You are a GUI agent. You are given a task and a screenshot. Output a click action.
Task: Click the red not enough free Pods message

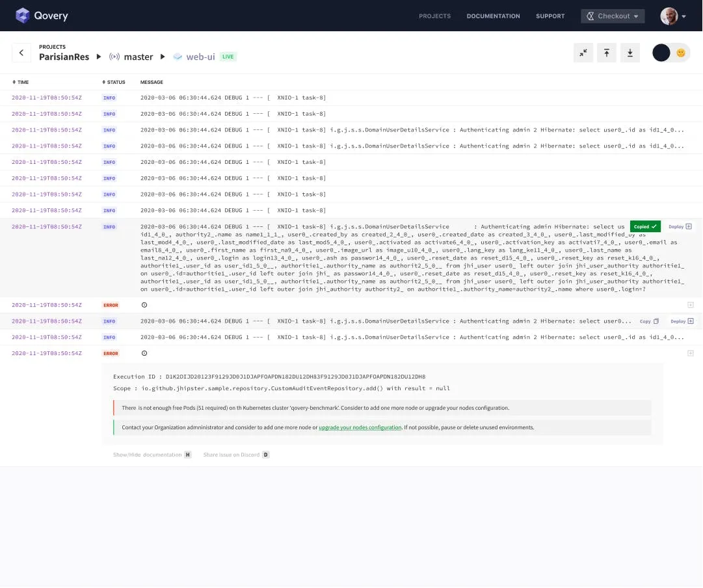[x=382, y=408]
